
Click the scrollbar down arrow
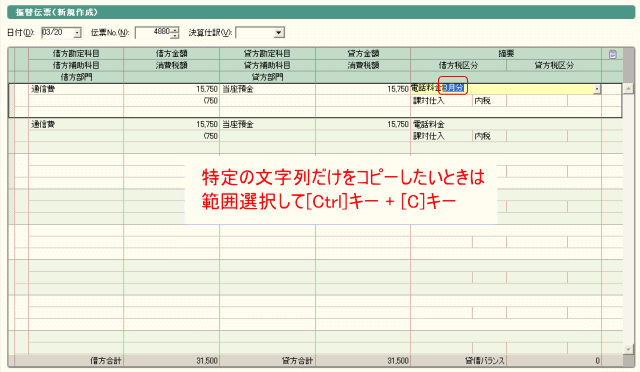click(628, 350)
